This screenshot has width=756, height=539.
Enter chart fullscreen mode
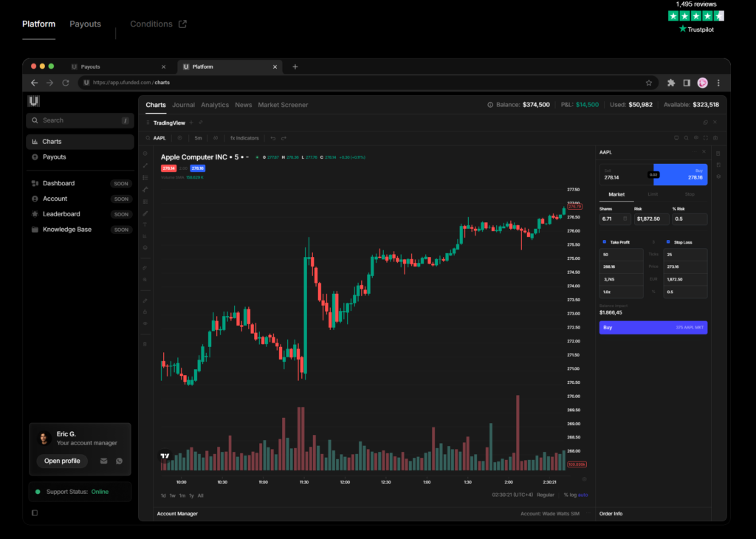[705, 138]
